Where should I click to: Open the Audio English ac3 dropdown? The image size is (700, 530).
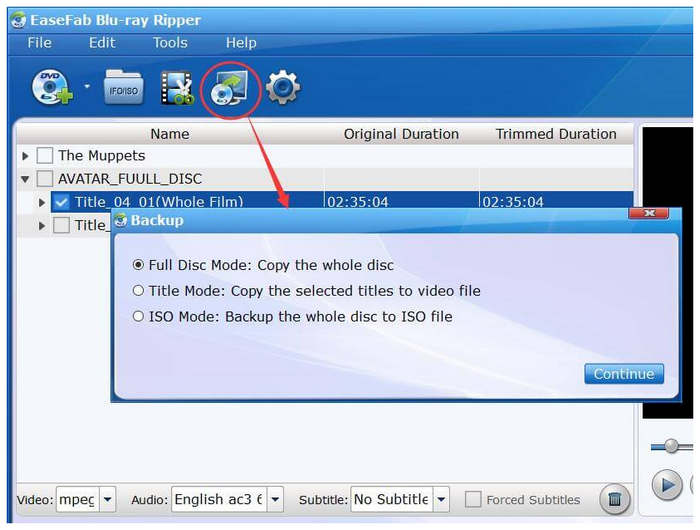275,499
